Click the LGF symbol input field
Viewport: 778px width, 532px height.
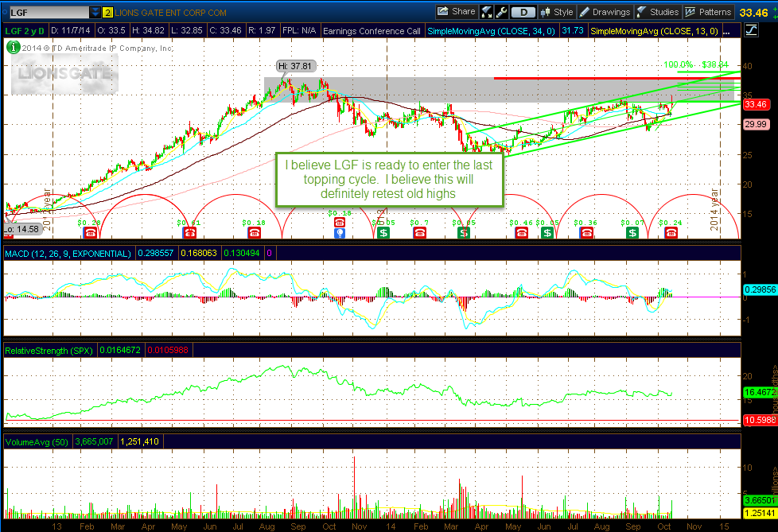49,13
